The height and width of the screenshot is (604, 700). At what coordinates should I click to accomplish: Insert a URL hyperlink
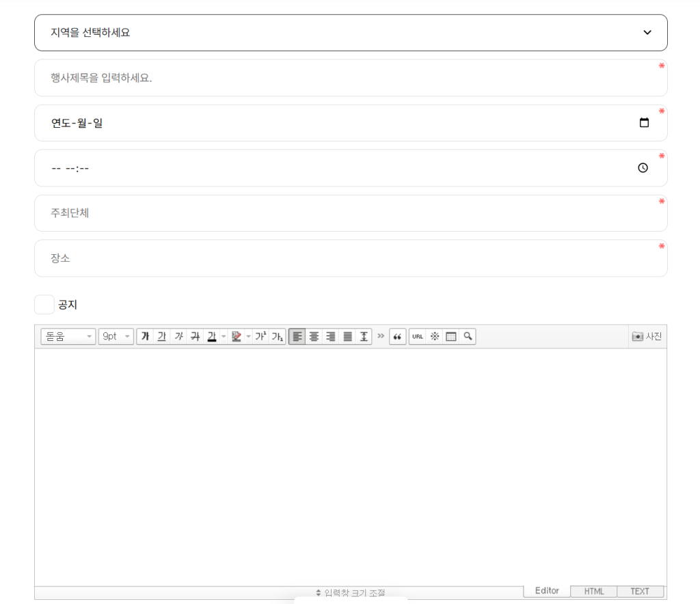click(418, 336)
